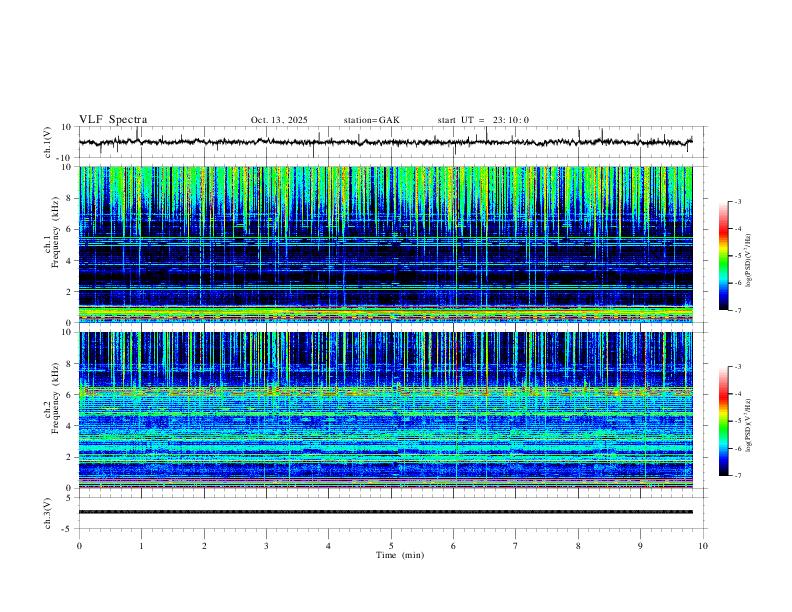The width and height of the screenshot is (792, 612).
Task: Click the ch.2 "Frequency (kHz)" axis label
Action: [x=55, y=396]
